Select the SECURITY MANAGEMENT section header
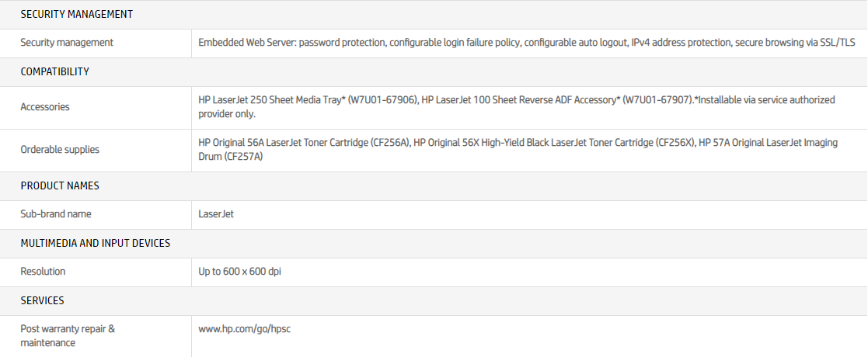The width and height of the screenshot is (868, 357). (x=76, y=14)
